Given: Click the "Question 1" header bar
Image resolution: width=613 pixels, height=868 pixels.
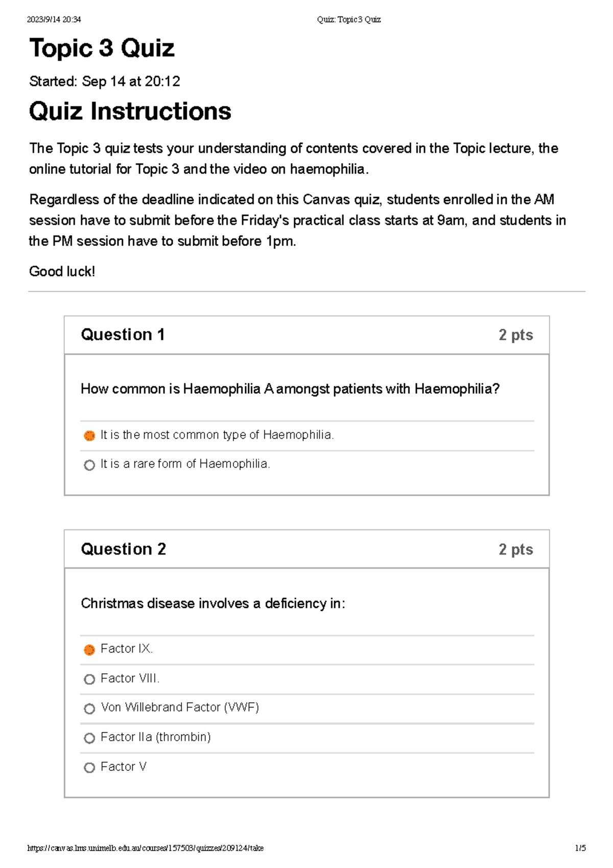Looking at the screenshot, I should coord(123,335).
